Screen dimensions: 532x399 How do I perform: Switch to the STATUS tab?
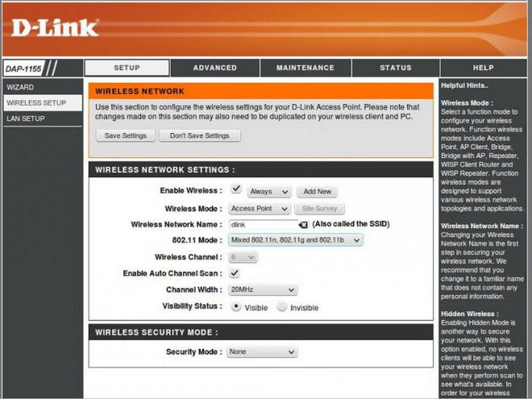click(396, 68)
